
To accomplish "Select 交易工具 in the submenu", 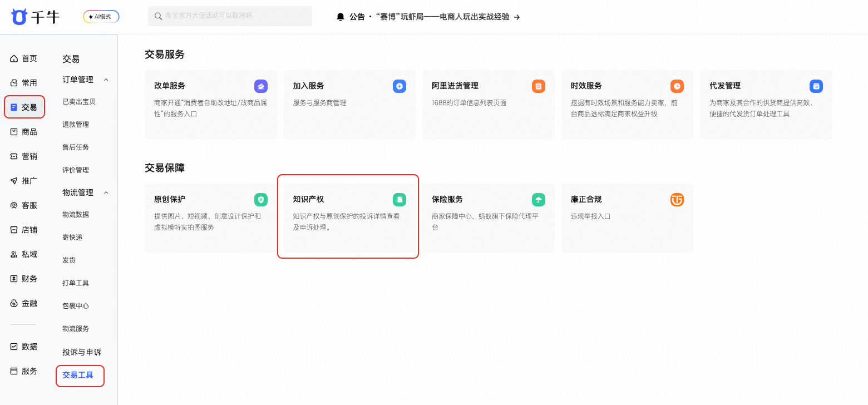I will (78, 375).
